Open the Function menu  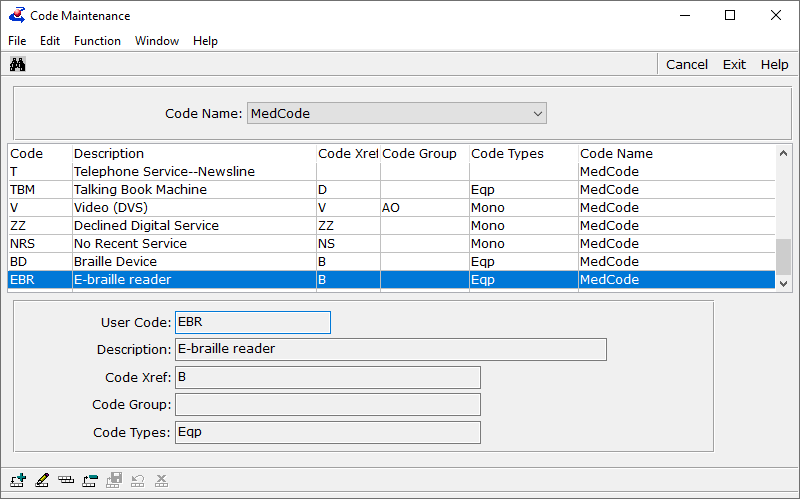point(97,41)
